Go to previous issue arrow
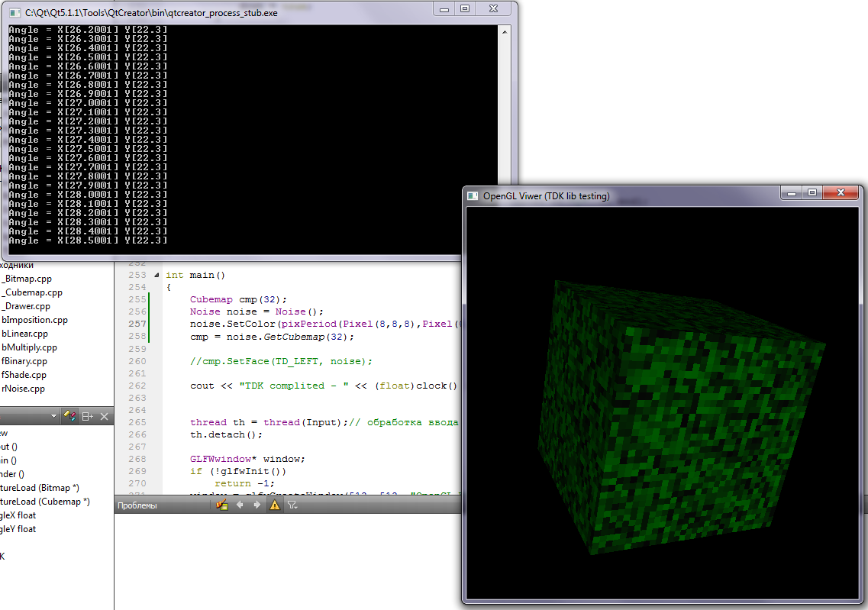 click(x=240, y=505)
